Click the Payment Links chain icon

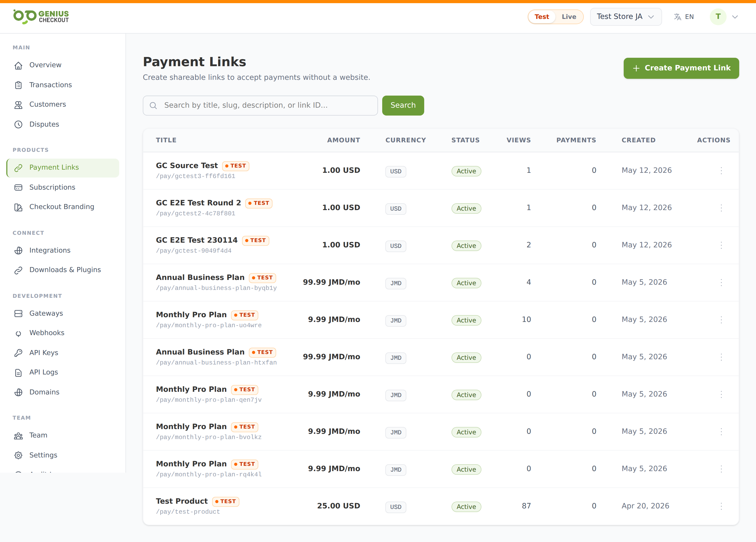pyautogui.click(x=18, y=168)
